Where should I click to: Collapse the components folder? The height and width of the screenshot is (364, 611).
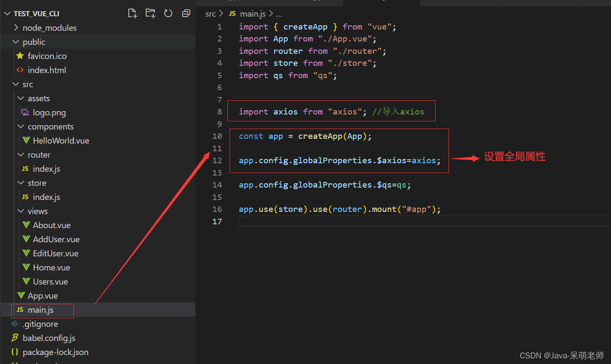pos(21,126)
